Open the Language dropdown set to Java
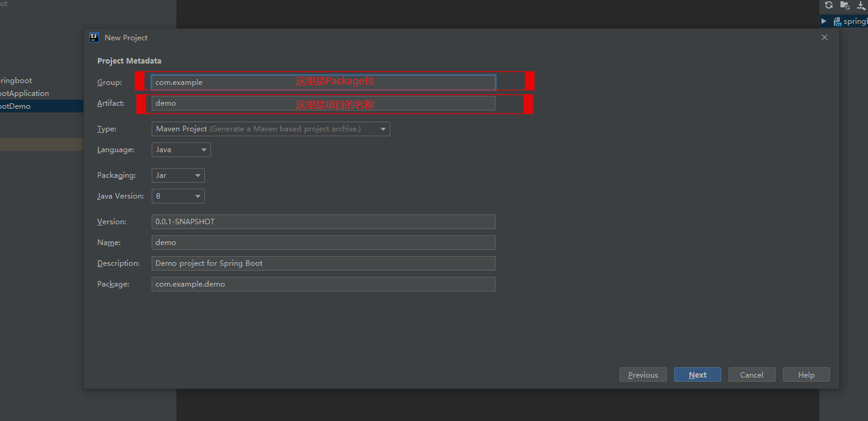The width and height of the screenshot is (868, 421). pos(181,150)
